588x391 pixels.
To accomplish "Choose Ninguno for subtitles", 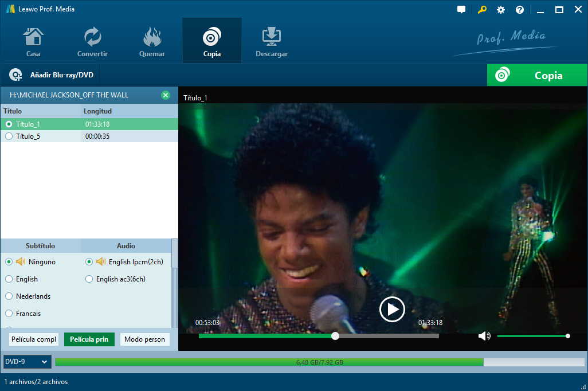I will tap(9, 262).
